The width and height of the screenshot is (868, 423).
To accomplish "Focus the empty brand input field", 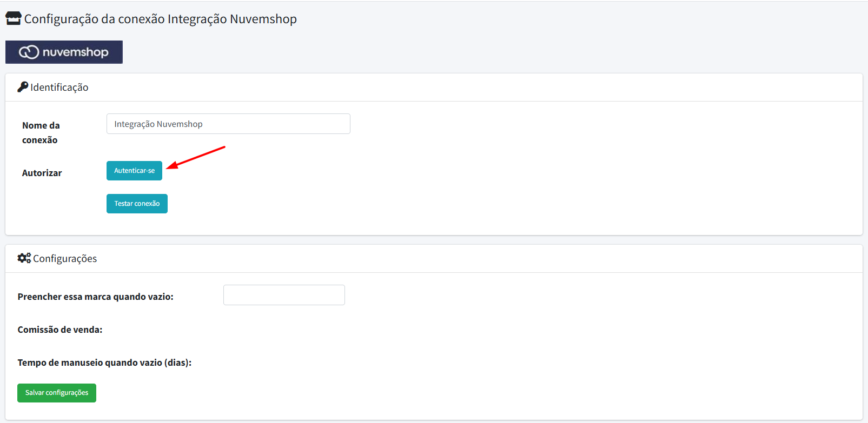I will click(284, 295).
